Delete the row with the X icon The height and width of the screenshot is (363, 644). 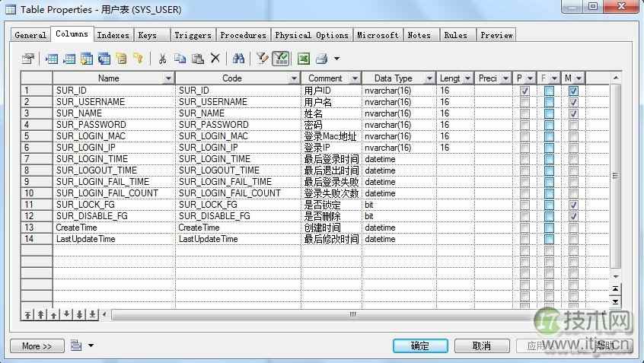[x=215, y=58]
